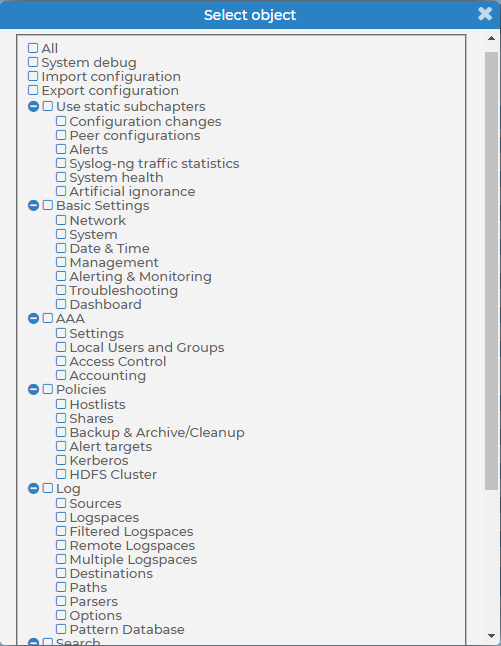This screenshot has height=646, width=501.
Task: Tick the Filtered Logspaces checkbox
Action: (x=61, y=531)
